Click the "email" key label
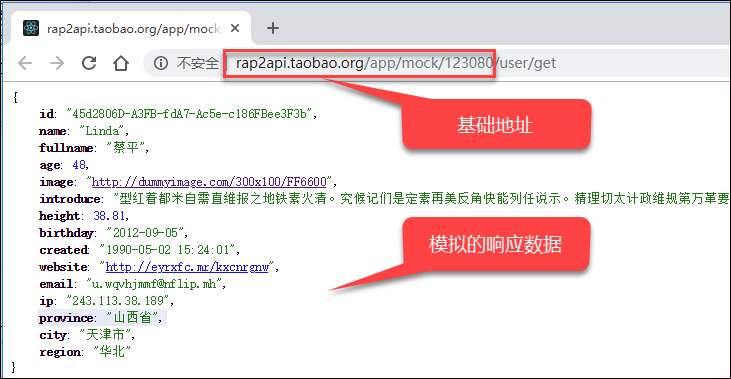731x379 pixels. pyautogui.click(x=56, y=284)
